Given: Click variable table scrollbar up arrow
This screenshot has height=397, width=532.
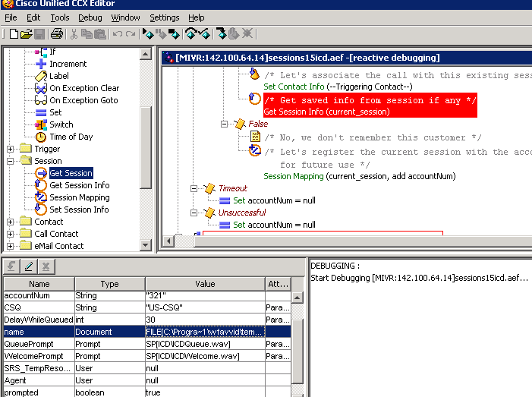Looking at the screenshot, I should tap(297, 298).
